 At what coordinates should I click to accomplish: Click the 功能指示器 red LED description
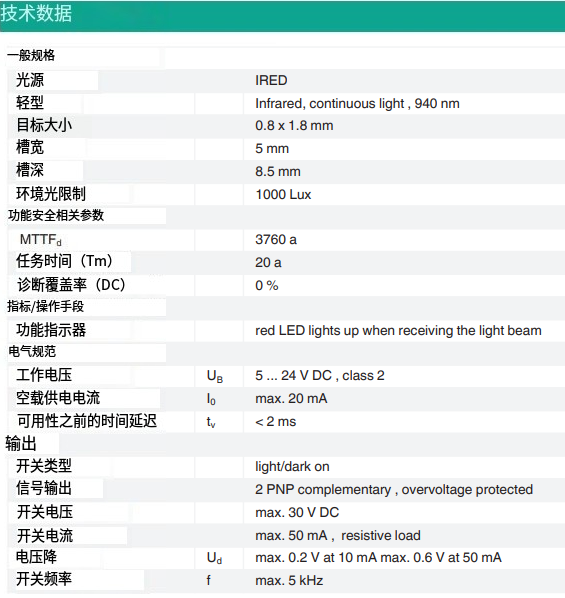coord(398,330)
